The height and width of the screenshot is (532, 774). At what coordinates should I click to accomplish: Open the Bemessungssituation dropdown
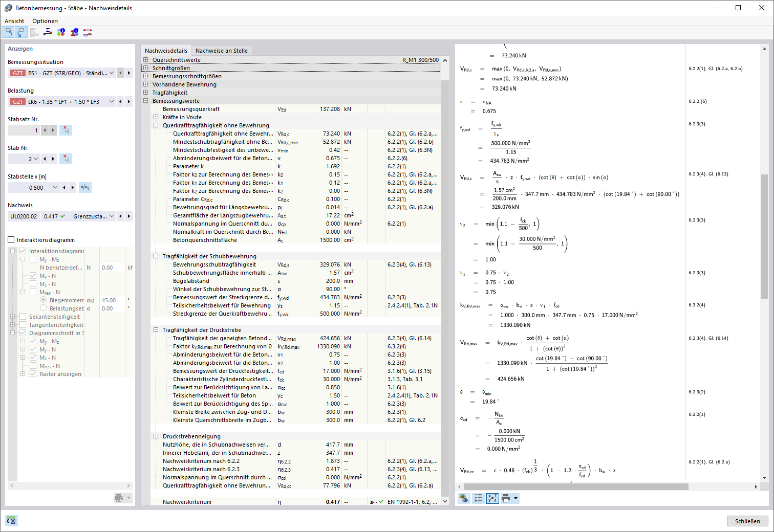pyautogui.click(x=112, y=73)
